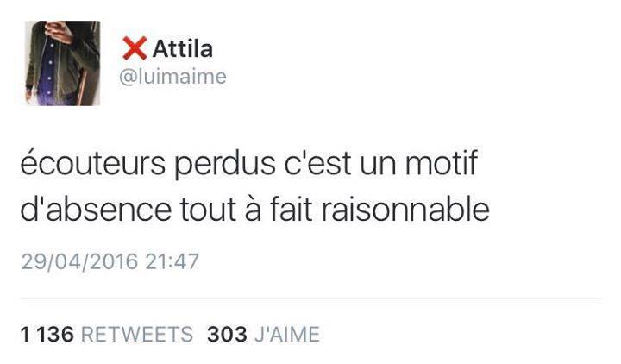Open the Attila display name link
This screenshot has height=364, width=621.
coord(183,48)
